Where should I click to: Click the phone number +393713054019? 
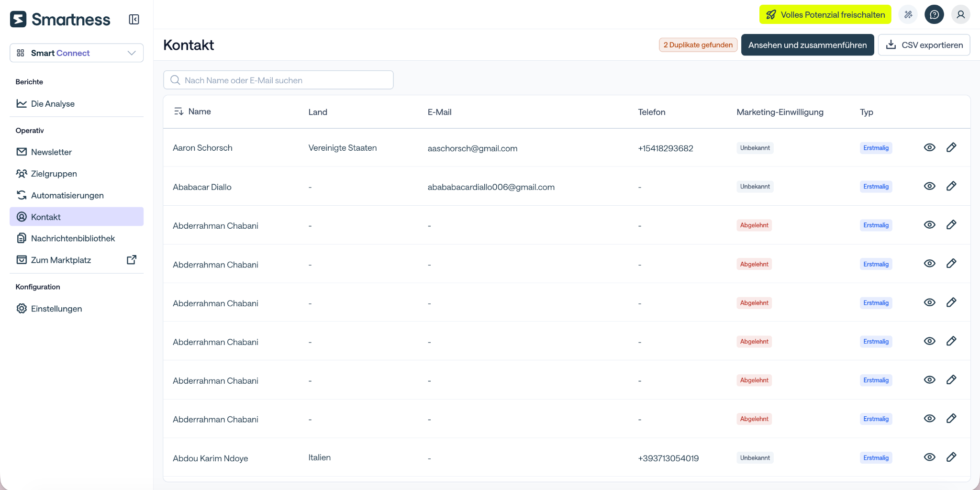click(x=668, y=458)
